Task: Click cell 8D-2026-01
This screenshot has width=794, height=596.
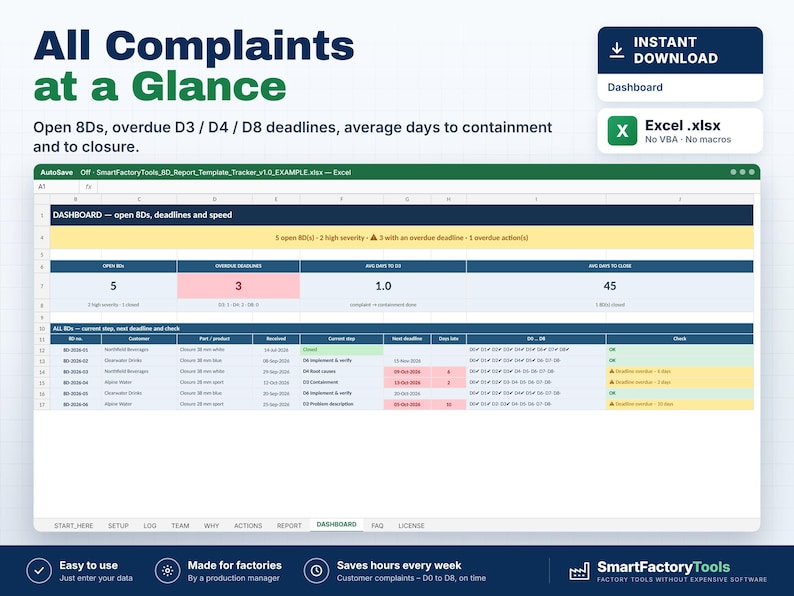Action: coord(76,350)
